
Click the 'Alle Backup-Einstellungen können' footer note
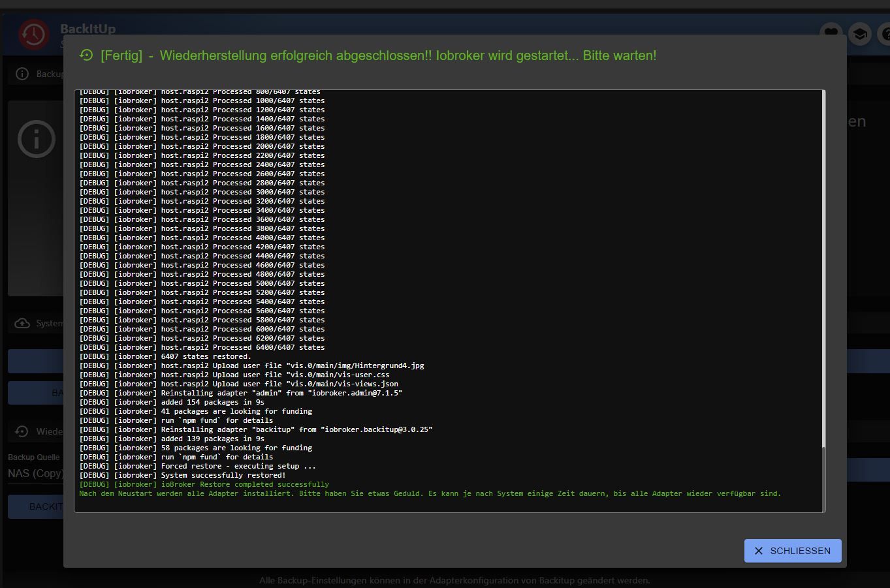(x=454, y=580)
